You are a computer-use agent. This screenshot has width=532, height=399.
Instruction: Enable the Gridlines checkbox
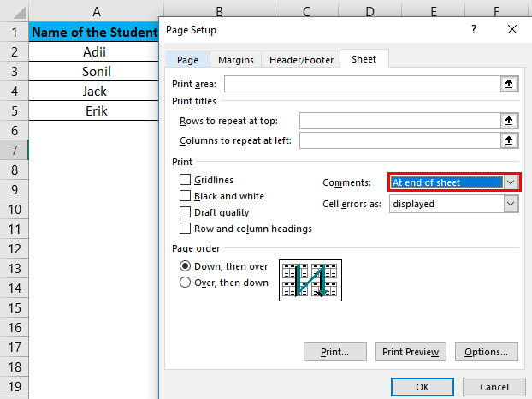[186, 180]
